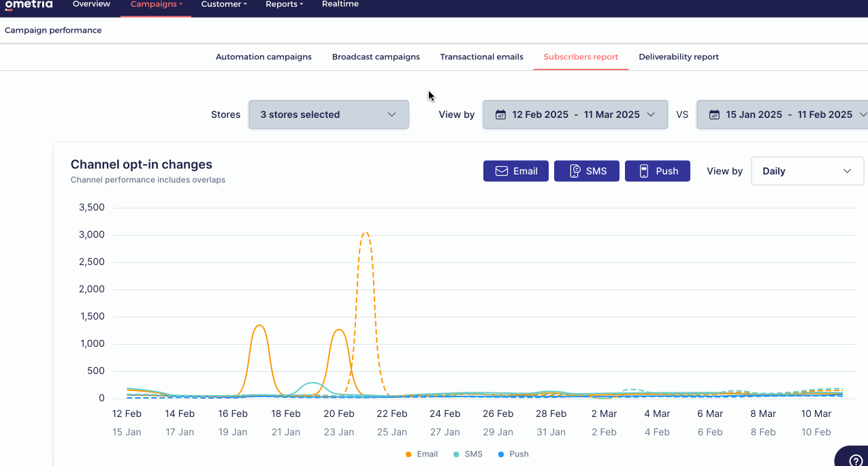Open the Campaigns menu
Viewport: 868px width, 466px height.
(156, 5)
